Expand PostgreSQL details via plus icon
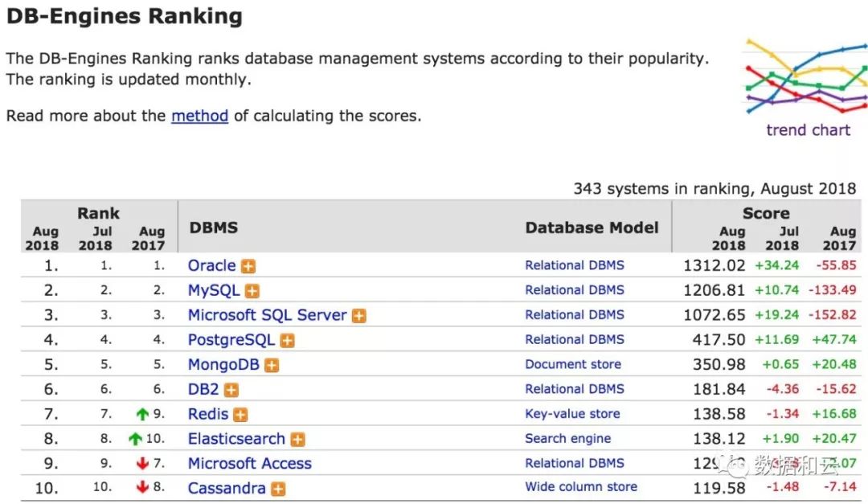Viewport: 868px width, 504px height. click(x=287, y=341)
